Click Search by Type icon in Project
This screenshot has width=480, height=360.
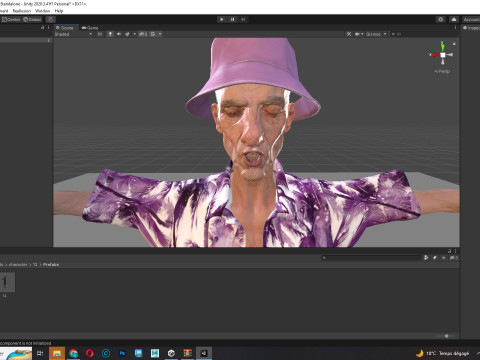(x=426, y=257)
